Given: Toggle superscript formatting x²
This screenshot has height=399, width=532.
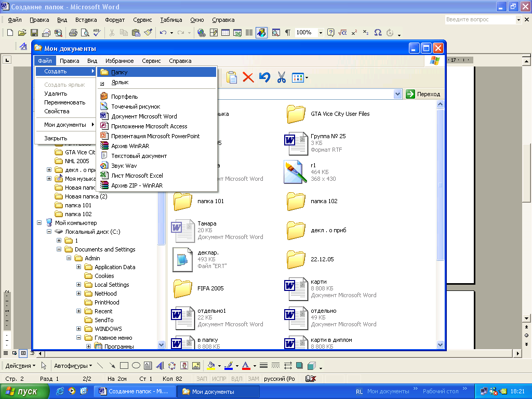Looking at the screenshot, I should pyautogui.click(x=354, y=33).
